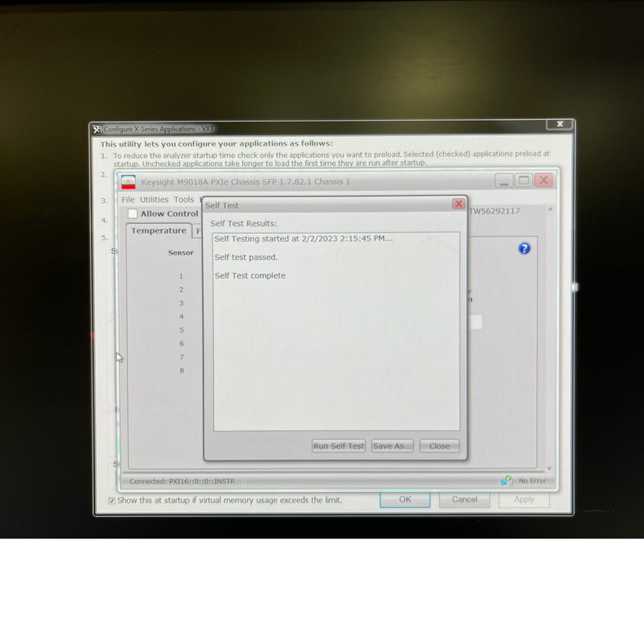Minimize the Keysight chassis SFP window
644x644 pixels.
[504, 181]
